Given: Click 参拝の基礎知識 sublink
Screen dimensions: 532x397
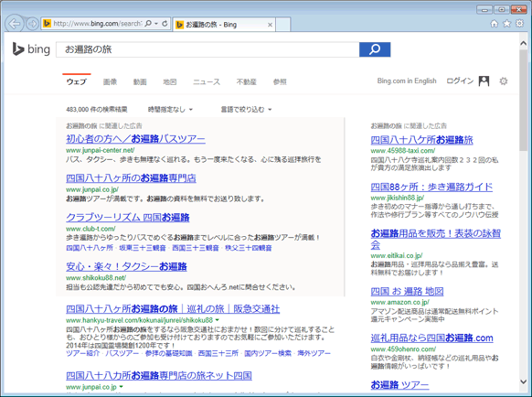Looking at the screenshot, I should pyautogui.click(x=168, y=353).
